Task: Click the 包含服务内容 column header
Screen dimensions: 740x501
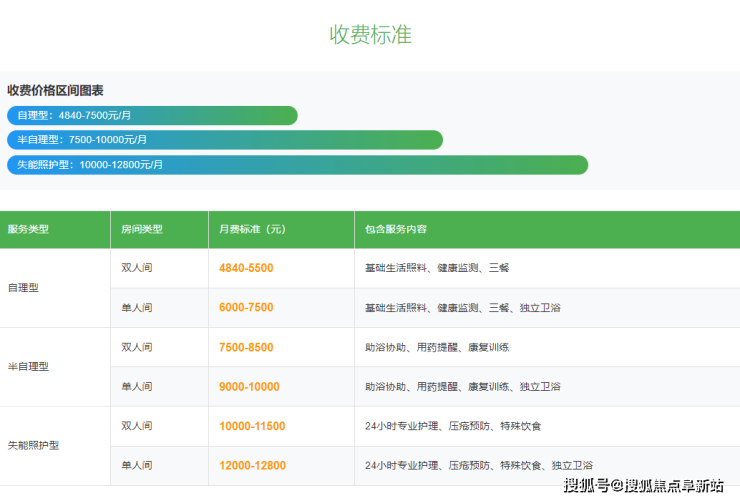Action: (x=397, y=229)
